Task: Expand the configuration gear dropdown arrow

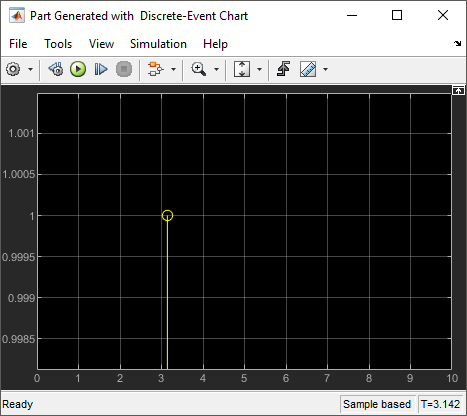Action: pyautogui.click(x=30, y=69)
